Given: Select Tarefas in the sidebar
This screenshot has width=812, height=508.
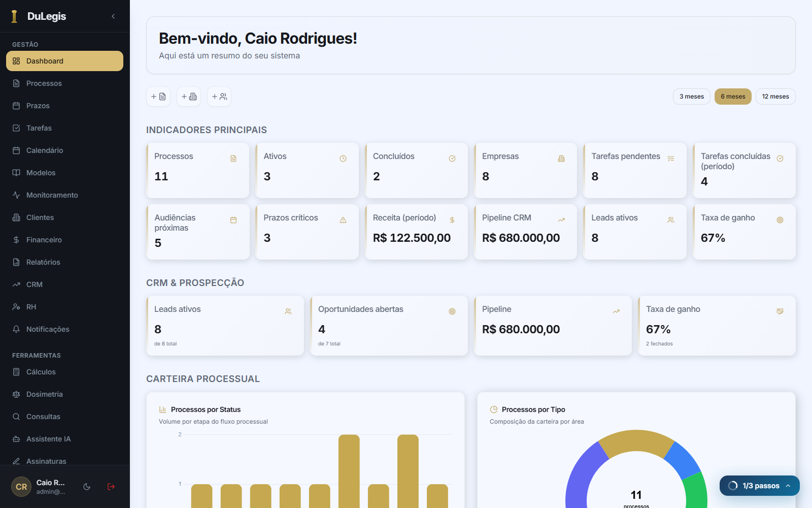Looking at the screenshot, I should [x=64, y=128].
